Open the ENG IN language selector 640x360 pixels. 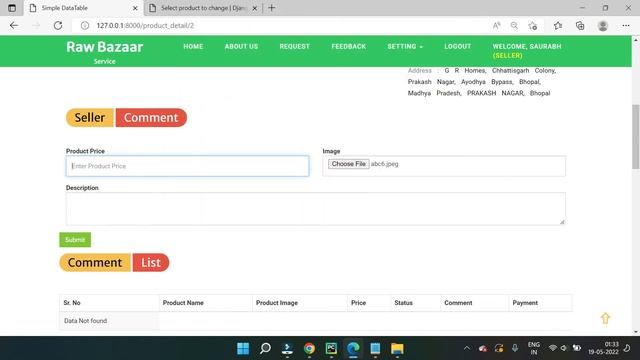click(x=534, y=348)
